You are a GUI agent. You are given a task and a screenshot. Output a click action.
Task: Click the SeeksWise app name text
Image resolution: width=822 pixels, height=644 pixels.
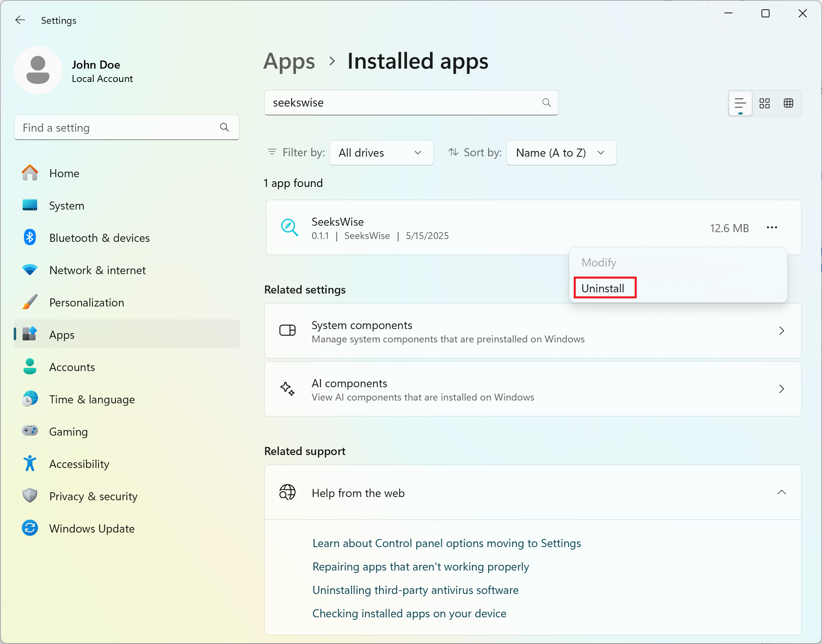pyautogui.click(x=338, y=222)
